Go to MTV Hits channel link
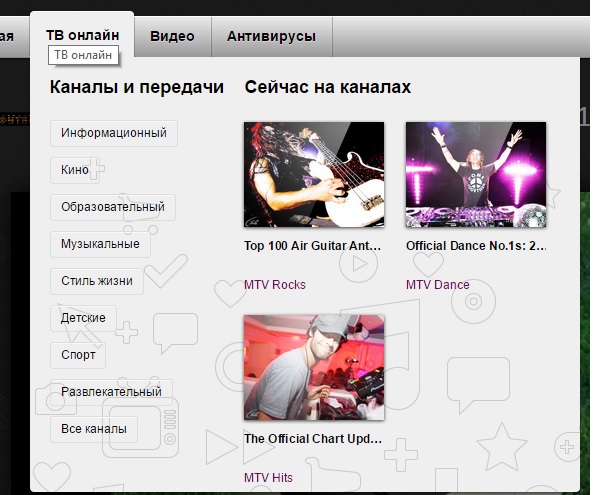 [268, 478]
